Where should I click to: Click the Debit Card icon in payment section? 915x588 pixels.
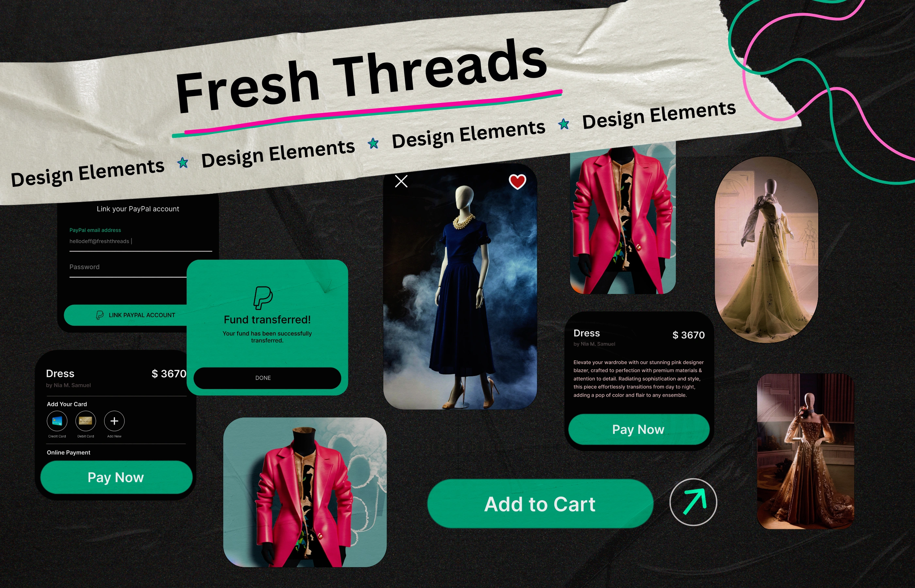pyautogui.click(x=86, y=421)
